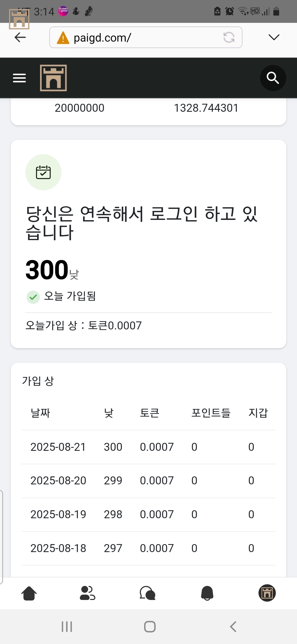The image size is (297, 644).
Task: Expand the browser dropdown chevron
Action: (274, 37)
